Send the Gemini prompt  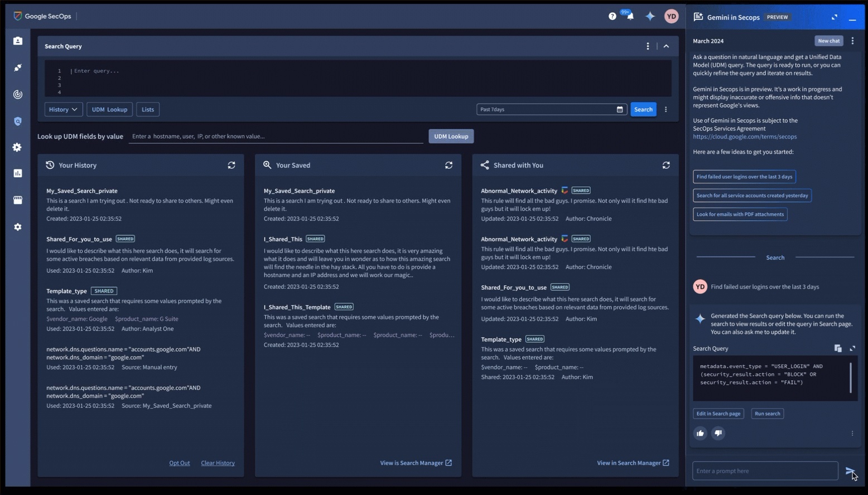(850, 471)
